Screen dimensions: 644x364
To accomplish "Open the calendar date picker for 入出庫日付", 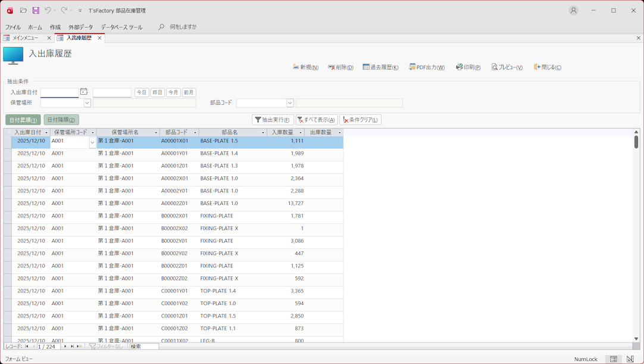I will pos(84,92).
